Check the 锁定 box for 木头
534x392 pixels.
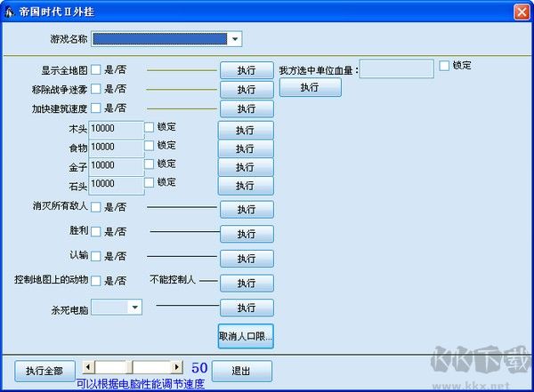pyautogui.click(x=150, y=127)
